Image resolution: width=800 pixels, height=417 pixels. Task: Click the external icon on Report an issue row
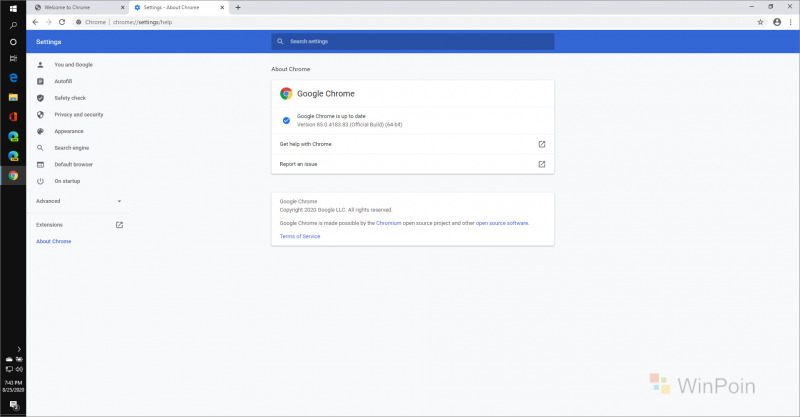[542, 164]
